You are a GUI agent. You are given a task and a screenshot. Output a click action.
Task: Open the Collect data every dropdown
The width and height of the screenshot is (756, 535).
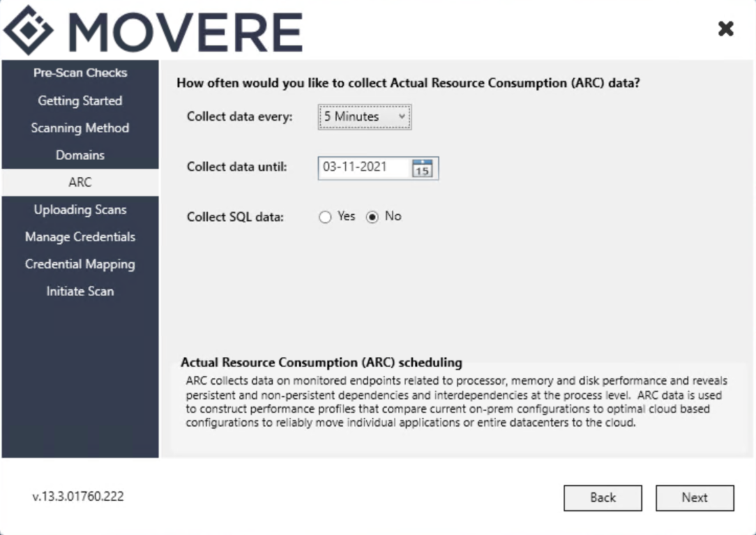[365, 116]
